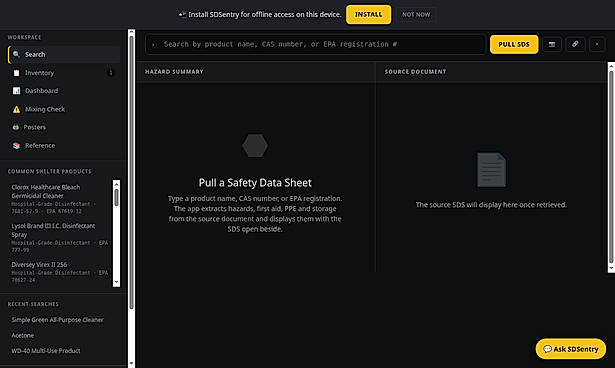
Task: Click the link icon button in search toolbar
Action: tap(575, 44)
